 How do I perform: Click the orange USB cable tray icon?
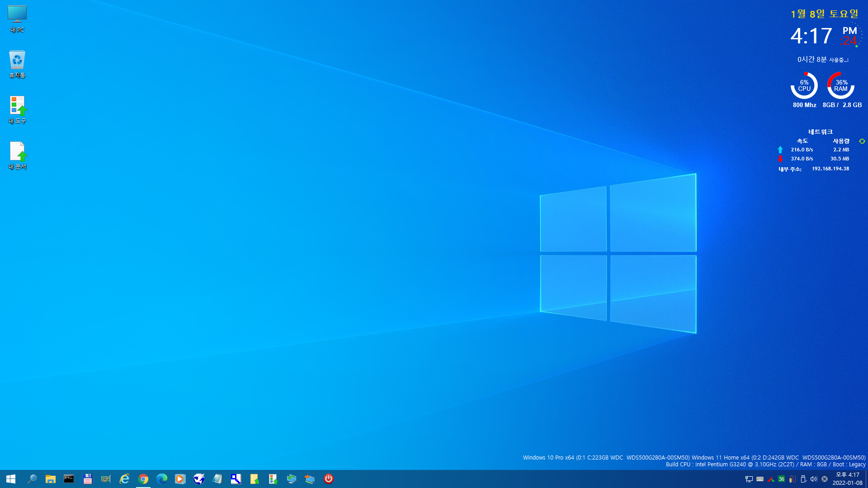[x=793, y=479]
